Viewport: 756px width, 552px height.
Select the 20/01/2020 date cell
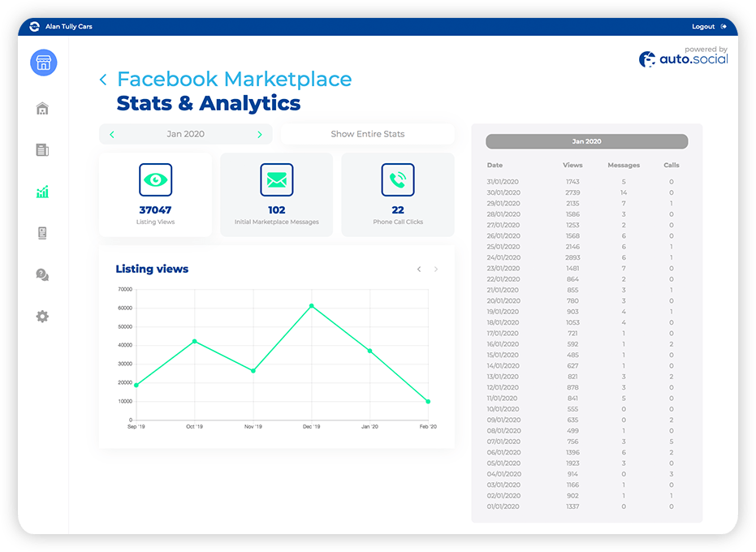[503, 301]
